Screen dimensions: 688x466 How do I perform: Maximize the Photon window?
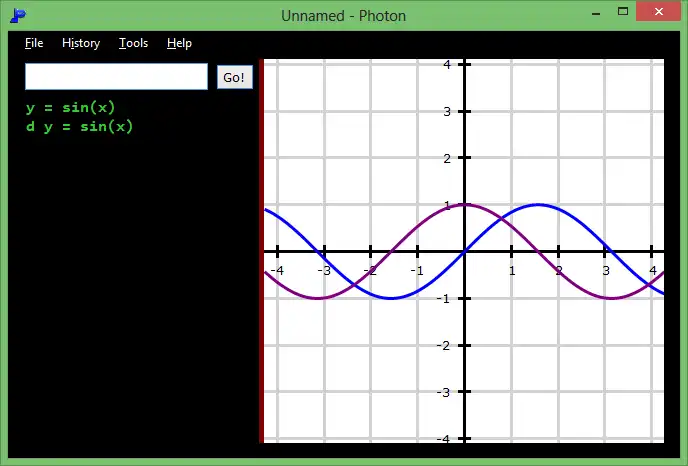tap(623, 12)
